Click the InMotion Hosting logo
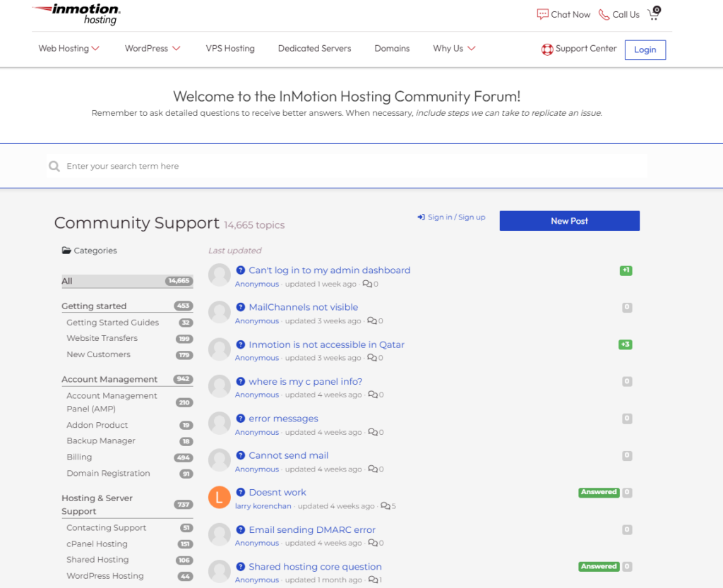The image size is (723, 588). pos(76,14)
